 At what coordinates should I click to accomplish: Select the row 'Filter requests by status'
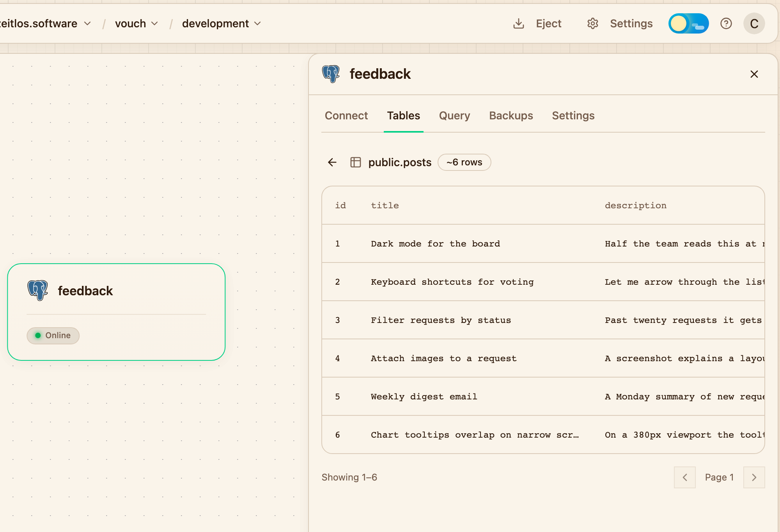543,320
